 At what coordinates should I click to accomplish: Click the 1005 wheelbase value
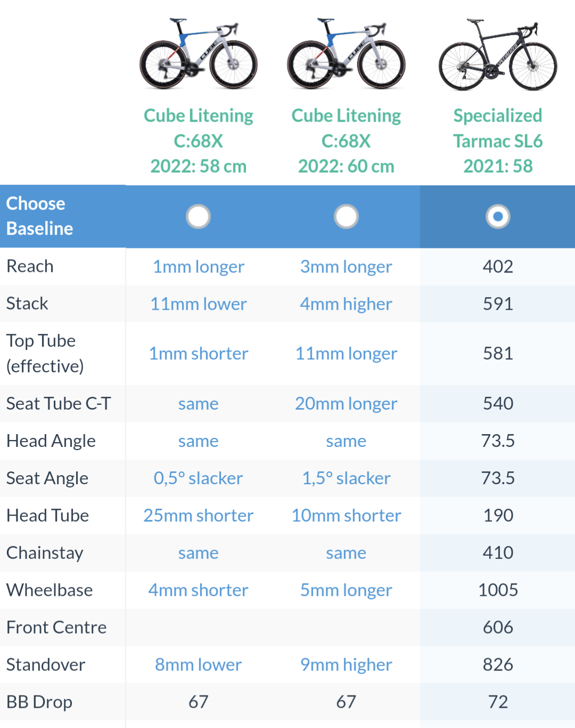point(498,590)
